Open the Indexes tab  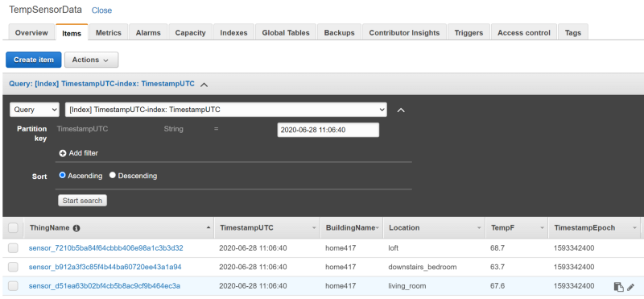[x=233, y=33]
